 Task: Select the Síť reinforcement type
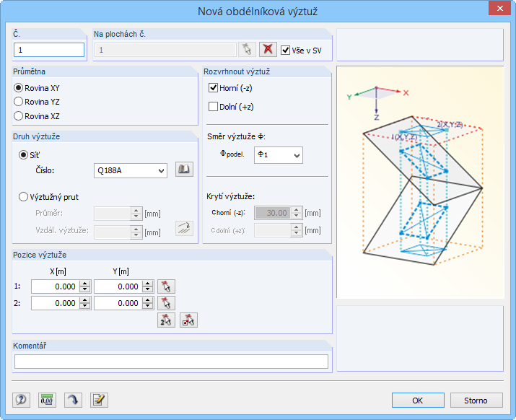23,155
